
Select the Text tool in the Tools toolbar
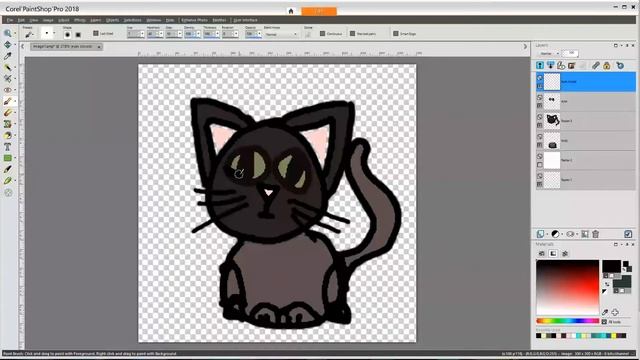pos(7,147)
